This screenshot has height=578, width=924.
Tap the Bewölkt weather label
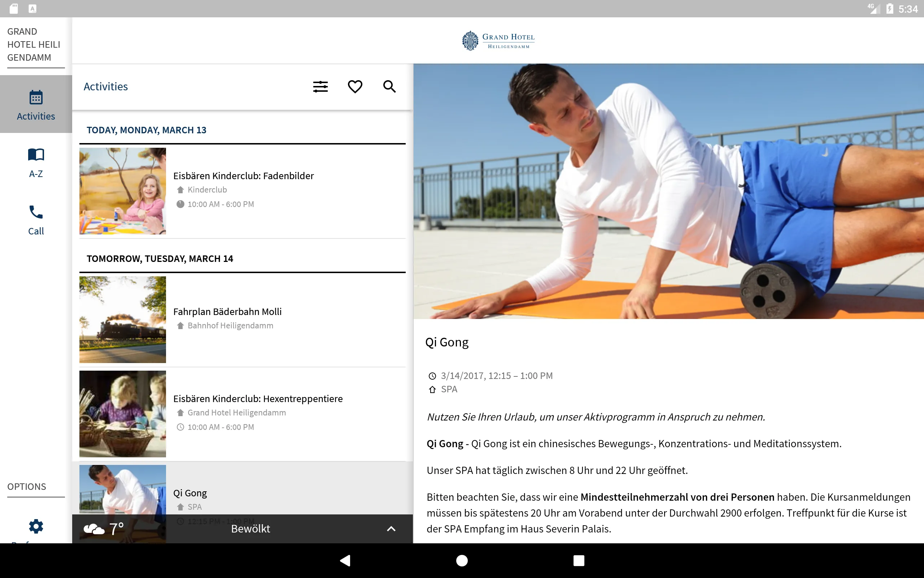coord(250,529)
